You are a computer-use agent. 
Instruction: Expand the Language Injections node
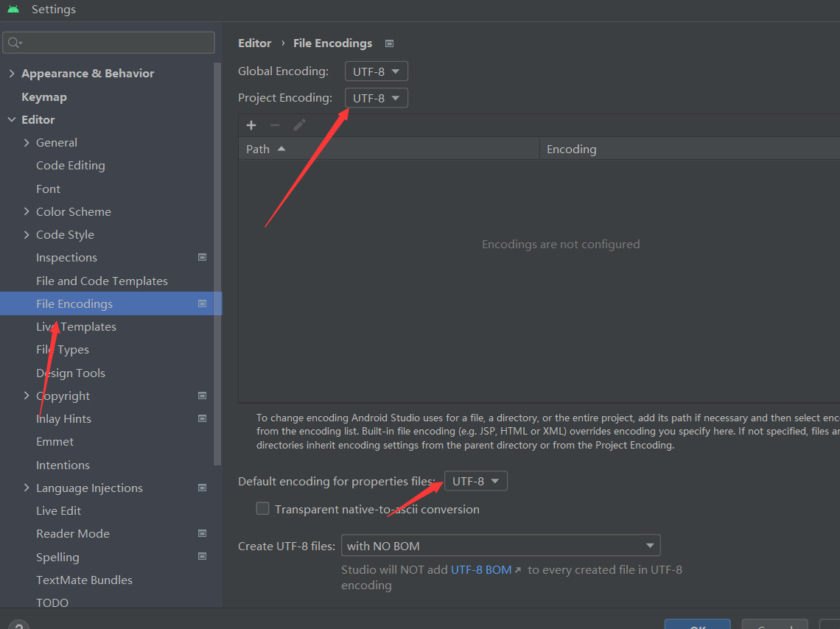[27, 488]
